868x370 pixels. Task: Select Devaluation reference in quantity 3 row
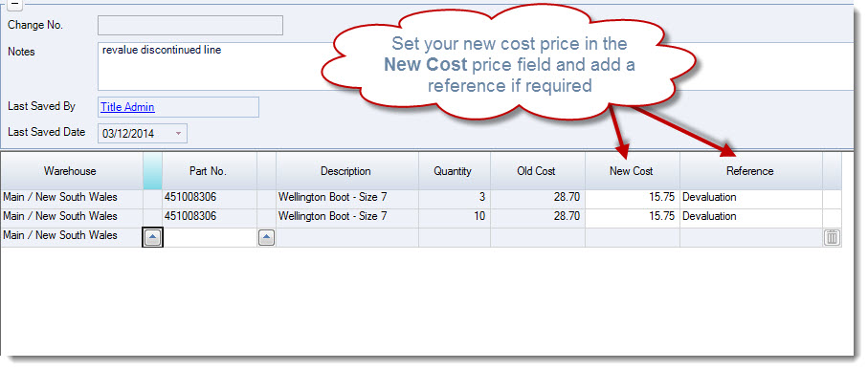[751, 198]
